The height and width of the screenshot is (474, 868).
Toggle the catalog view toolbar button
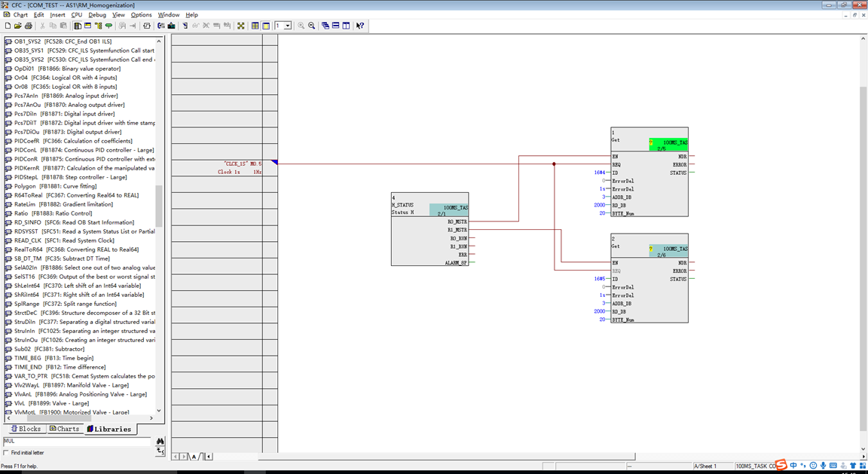tap(78, 26)
